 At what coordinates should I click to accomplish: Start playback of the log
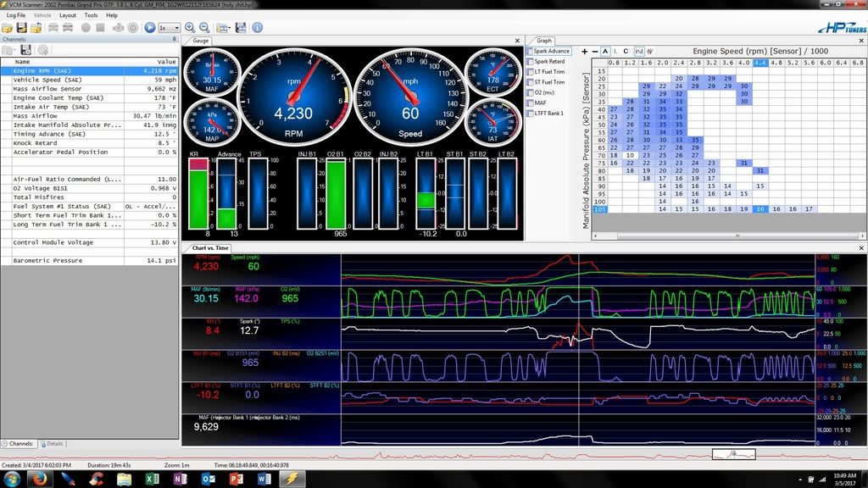[149, 28]
